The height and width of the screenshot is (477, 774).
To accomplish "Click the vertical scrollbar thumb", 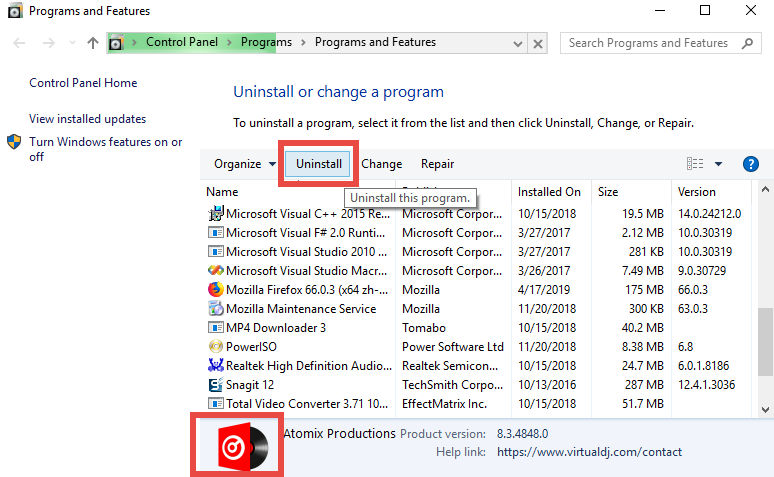I will pyautogui.click(x=765, y=342).
